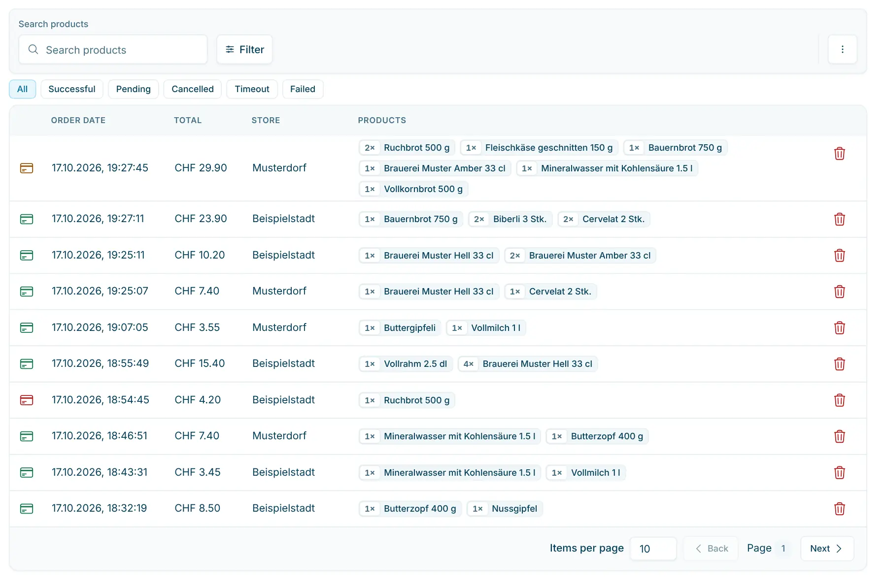Click the 17.10.2026, 18:55:49 order date
The image size is (885, 588).
[x=100, y=363]
